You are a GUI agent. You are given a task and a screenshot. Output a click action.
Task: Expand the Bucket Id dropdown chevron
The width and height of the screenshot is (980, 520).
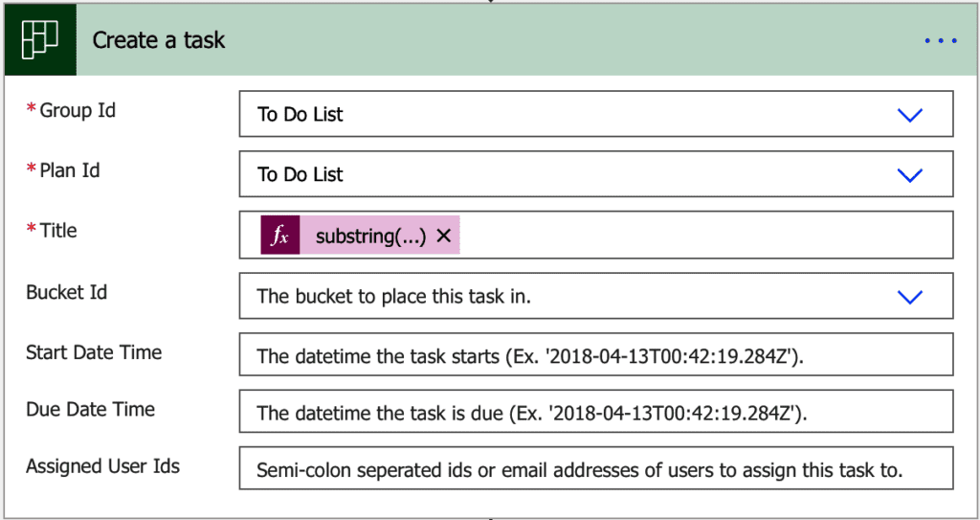[909, 297]
